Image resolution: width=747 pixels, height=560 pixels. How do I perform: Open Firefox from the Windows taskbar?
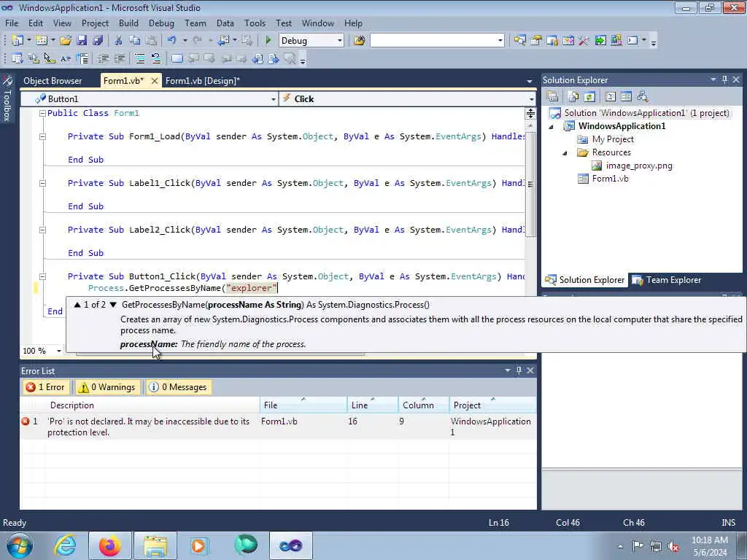click(x=110, y=545)
